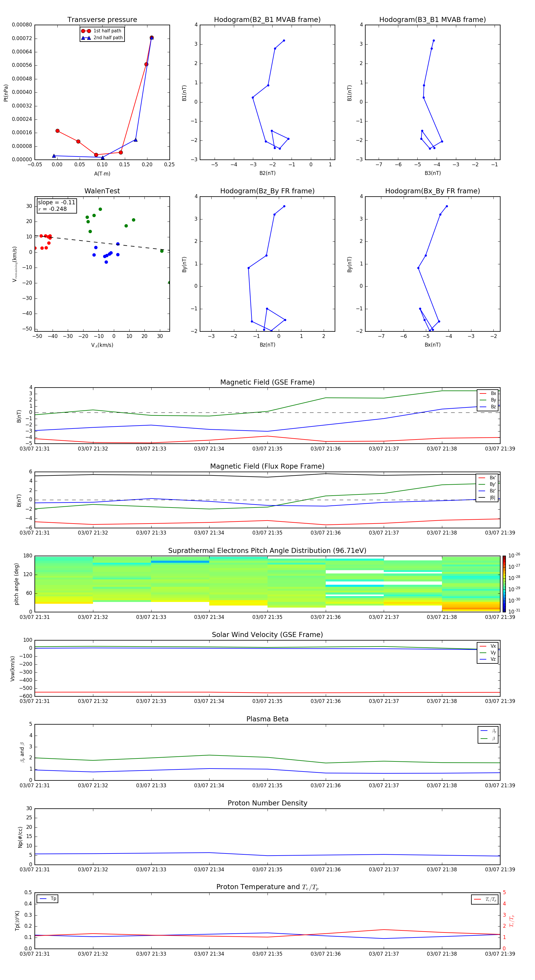
Task: Click the '2nd half path' legend entry
Action: click(102, 38)
